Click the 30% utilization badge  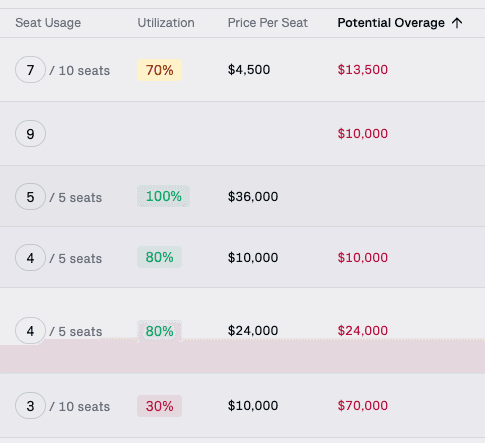click(159, 406)
